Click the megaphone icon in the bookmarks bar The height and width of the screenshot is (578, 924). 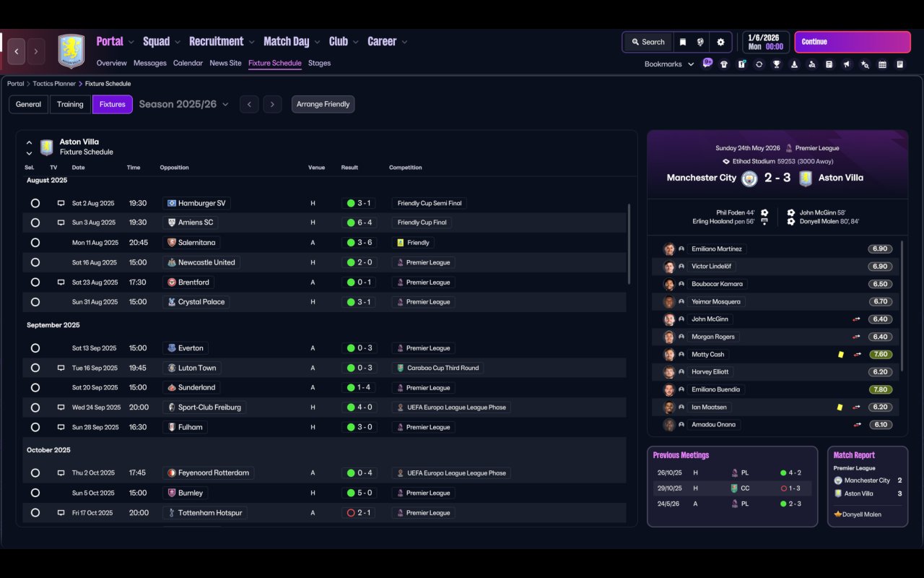coord(847,64)
